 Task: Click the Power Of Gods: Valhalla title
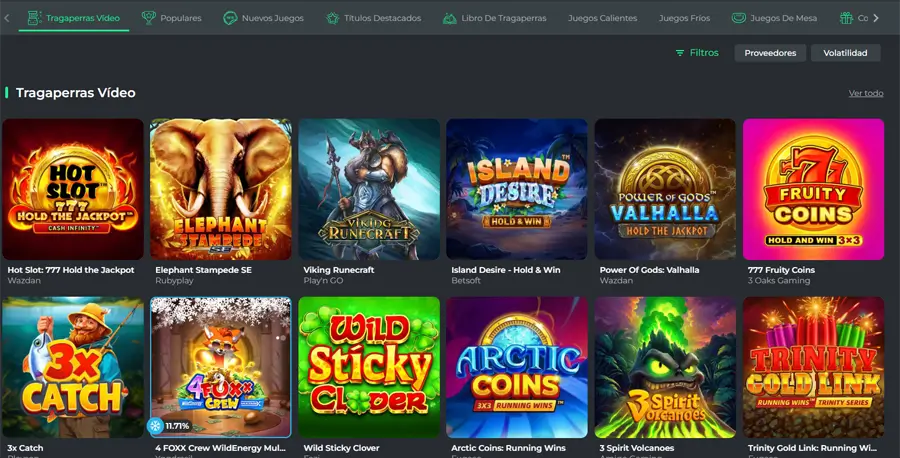[x=649, y=270]
